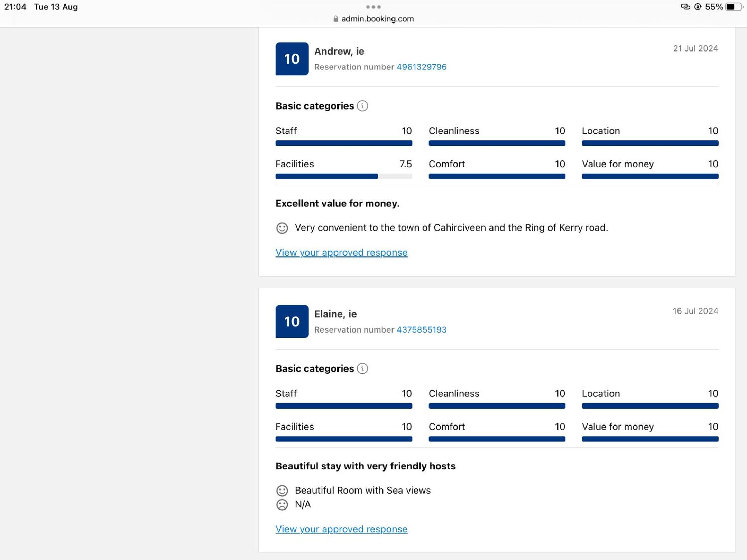Screen dimensions: 747x560
Task: Tap the three dots at top center
Action: pyautogui.click(x=373, y=7)
